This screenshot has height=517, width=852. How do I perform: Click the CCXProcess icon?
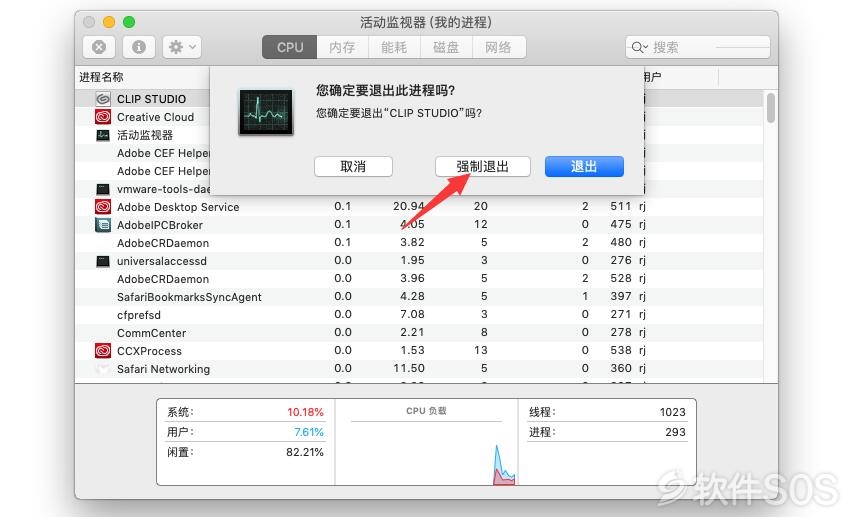pyautogui.click(x=103, y=351)
